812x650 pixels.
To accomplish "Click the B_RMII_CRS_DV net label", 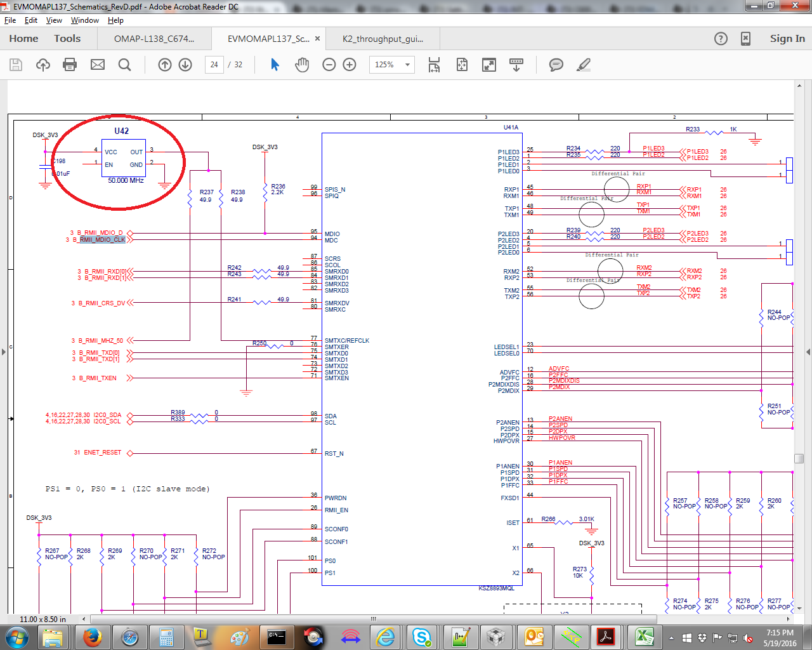I will tap(102, 303).
